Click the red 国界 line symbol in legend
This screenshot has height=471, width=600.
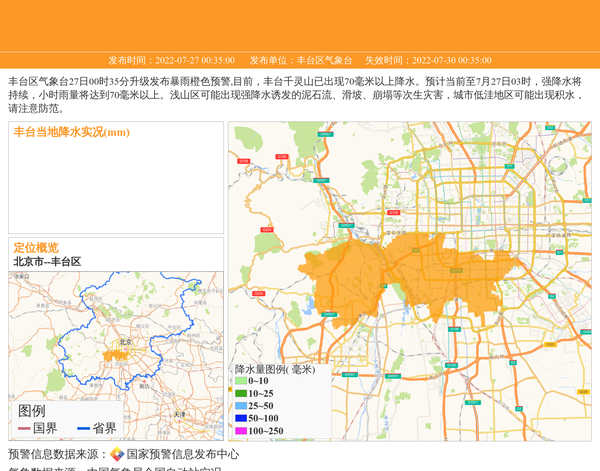23,428
